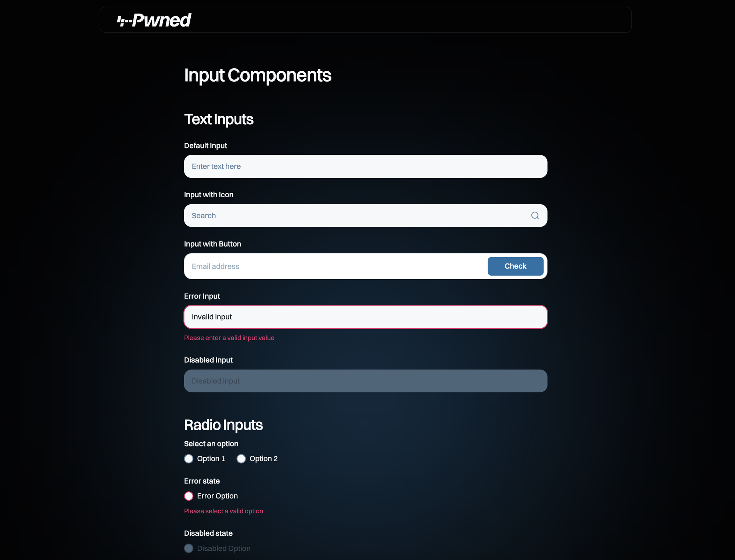This screenshot has height=560, width=735.
Task: Click the Invalid input error field
Action: pos(365,317)
